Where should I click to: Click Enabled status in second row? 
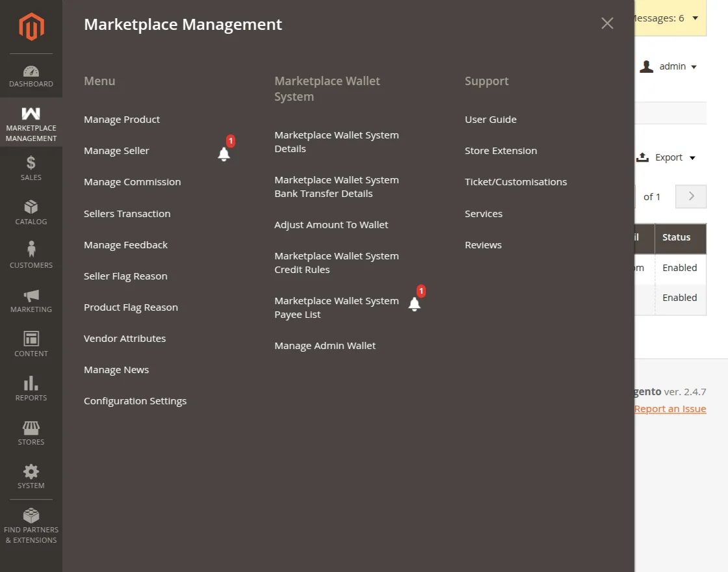680,298
